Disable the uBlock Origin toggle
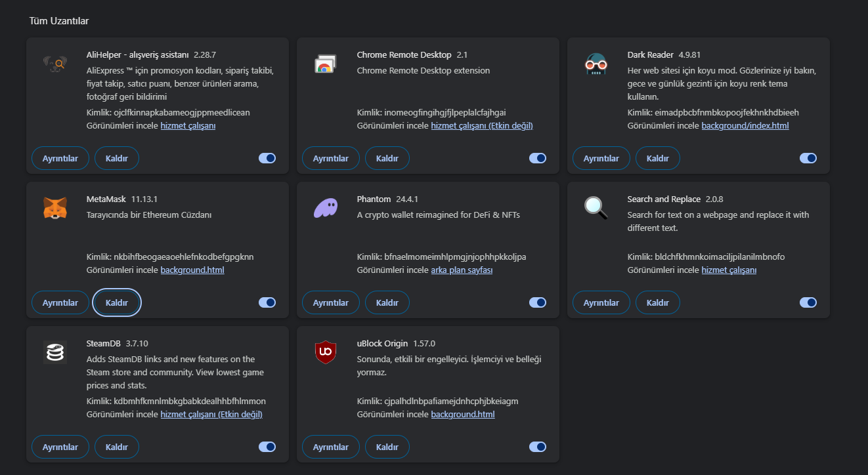The image size is (868, 475). click(538, 447)
